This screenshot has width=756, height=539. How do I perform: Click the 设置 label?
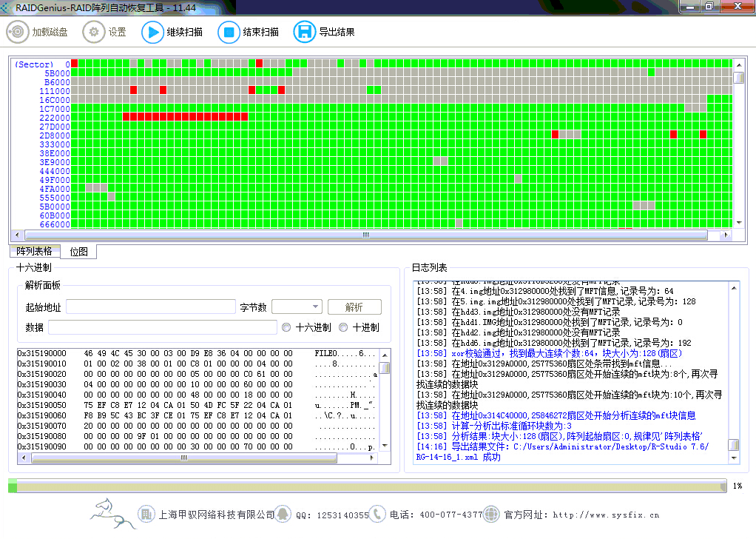tap(117, 32)
